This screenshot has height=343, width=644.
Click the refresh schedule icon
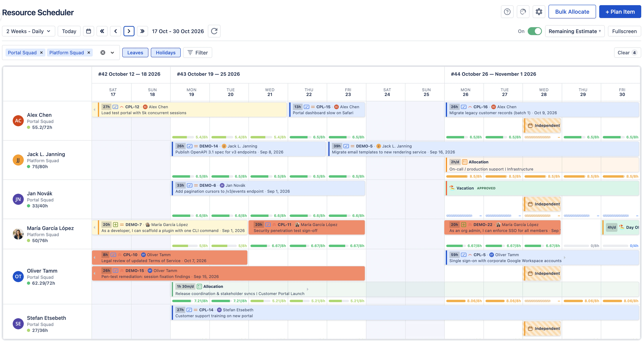coord(214,31)
